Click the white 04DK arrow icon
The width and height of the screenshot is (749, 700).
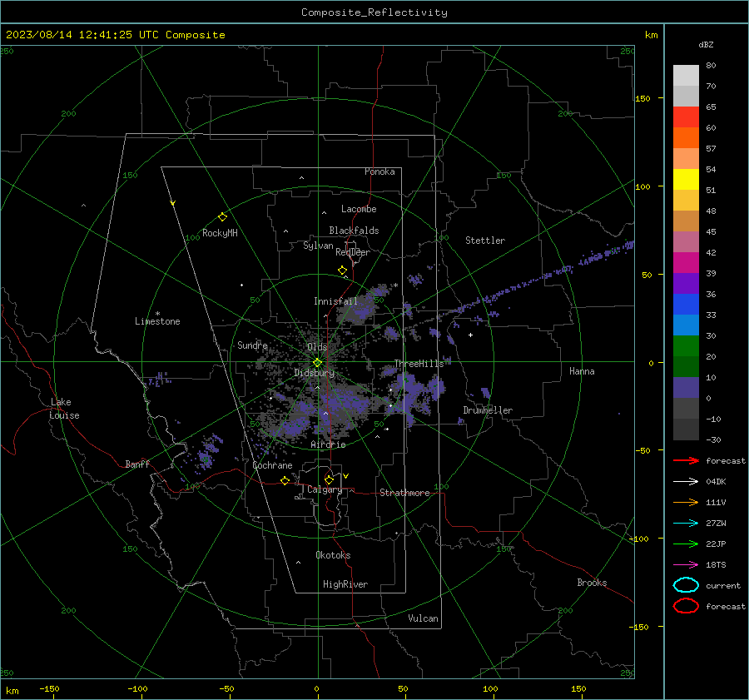tap(686, 482)
